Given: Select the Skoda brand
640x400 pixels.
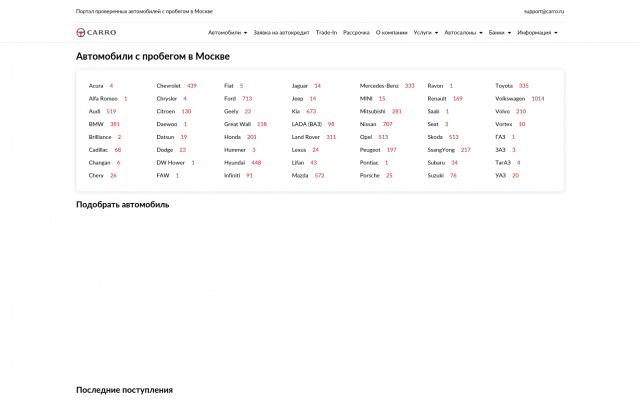Looking at the screenshot, I should pos(435,137).
